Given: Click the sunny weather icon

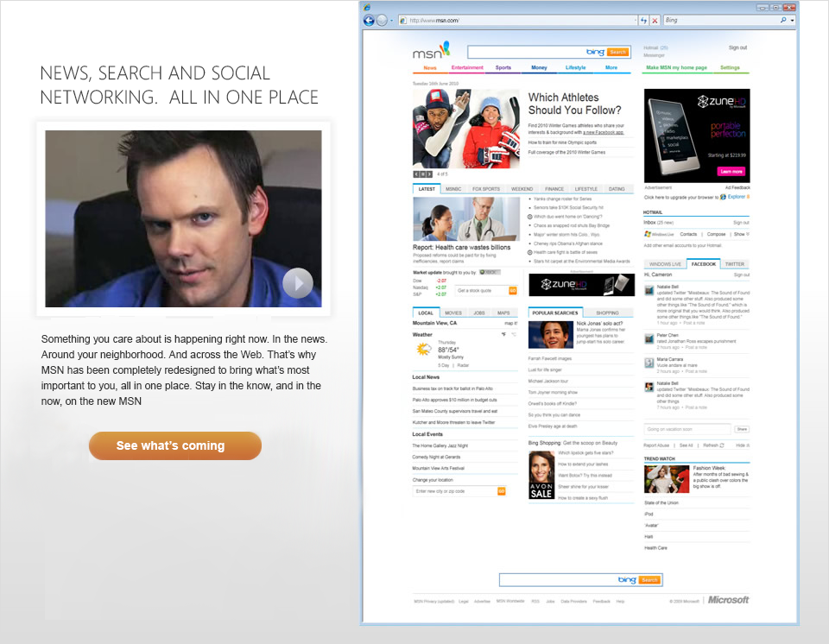Looking at the screenshot, I should click(x=423, y=349).
